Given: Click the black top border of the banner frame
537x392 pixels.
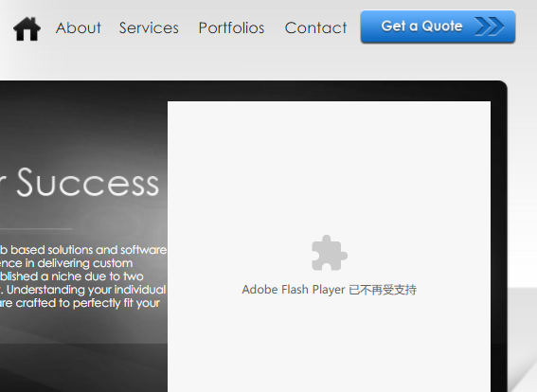Looking at the screenshot, I should pyautogui.click(x=254, y=91).
